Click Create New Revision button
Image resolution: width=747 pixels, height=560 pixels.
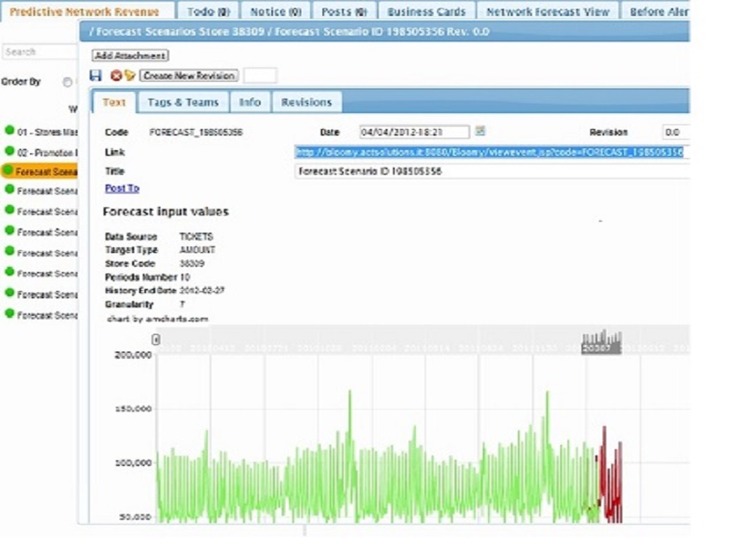pos(189,76)
